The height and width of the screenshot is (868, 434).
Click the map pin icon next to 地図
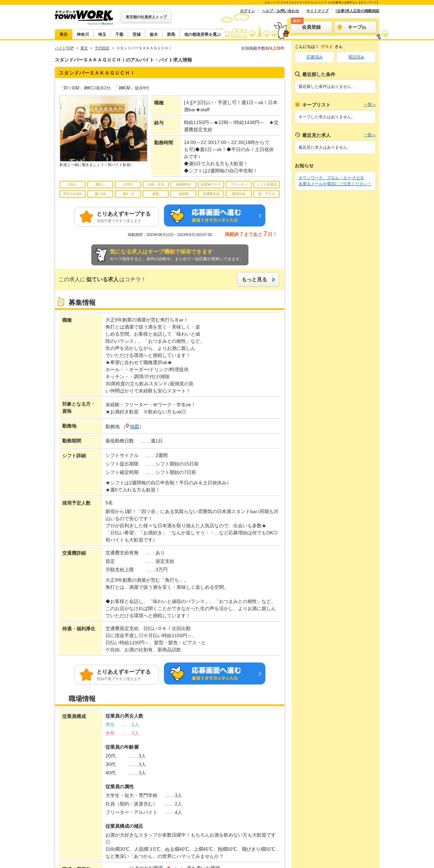(x=127, y=426)
